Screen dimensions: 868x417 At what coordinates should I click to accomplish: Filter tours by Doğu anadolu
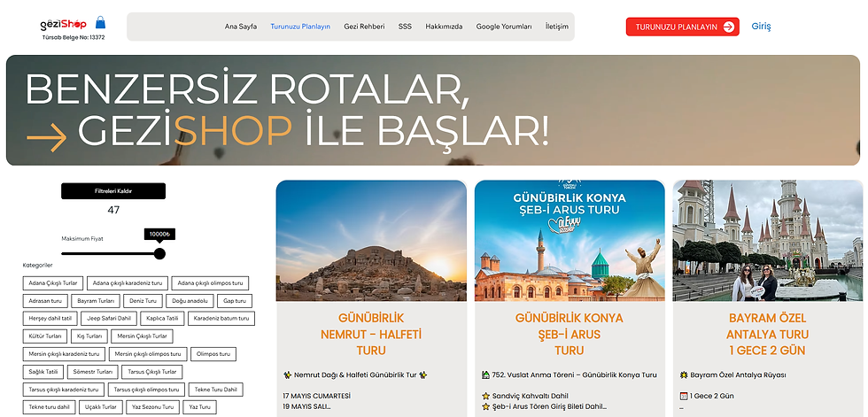click(x=190, y=301)
